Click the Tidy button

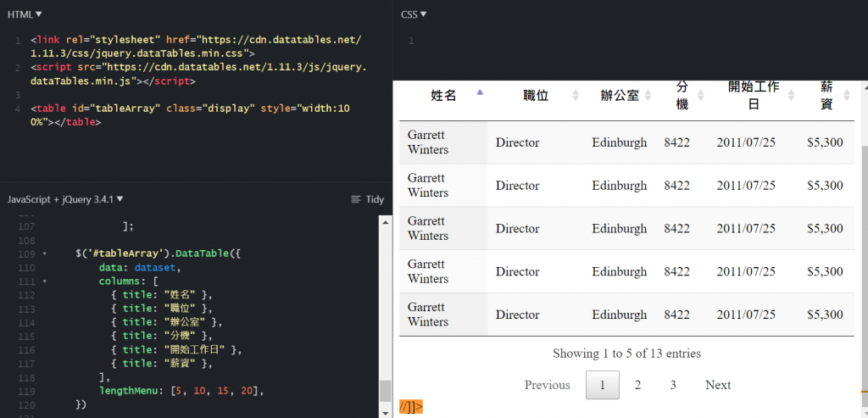click(x=368, y=199)
